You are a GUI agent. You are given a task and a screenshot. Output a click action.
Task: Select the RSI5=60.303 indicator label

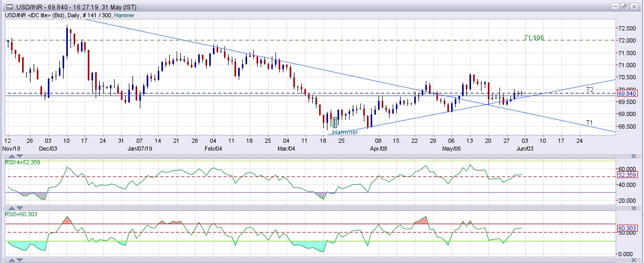pos(21,214)
